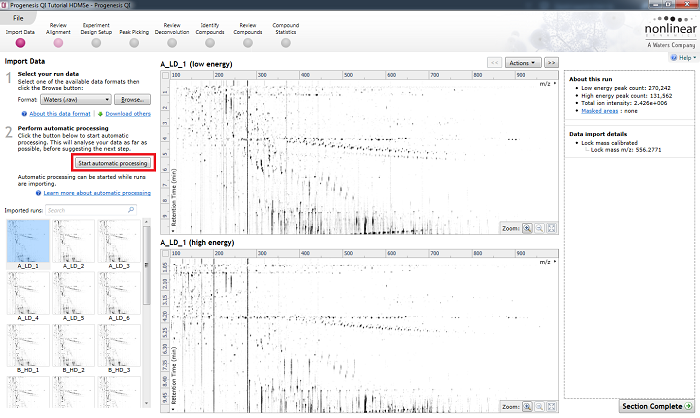Image resolution: width=700 pixels, height=418 pixels.
Task: Zoom out on high energy ion map
Action: pyautogui.click(x=539, y=406)
